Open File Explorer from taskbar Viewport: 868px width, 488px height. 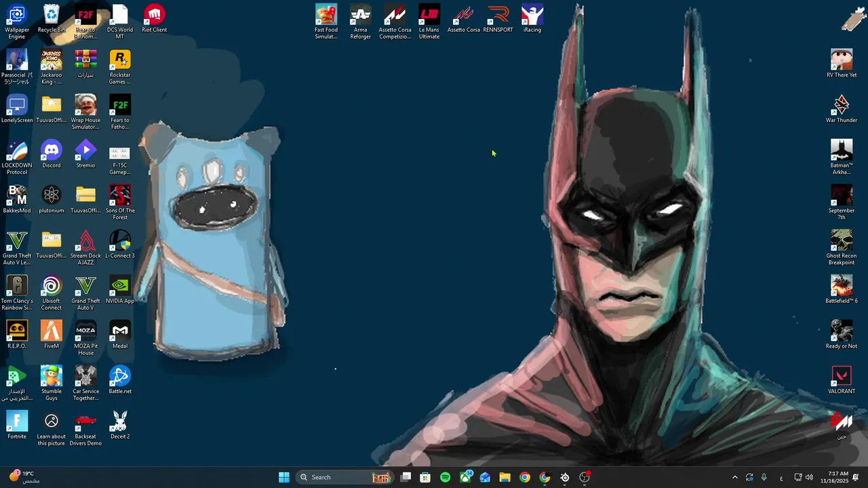coord(505,477)
